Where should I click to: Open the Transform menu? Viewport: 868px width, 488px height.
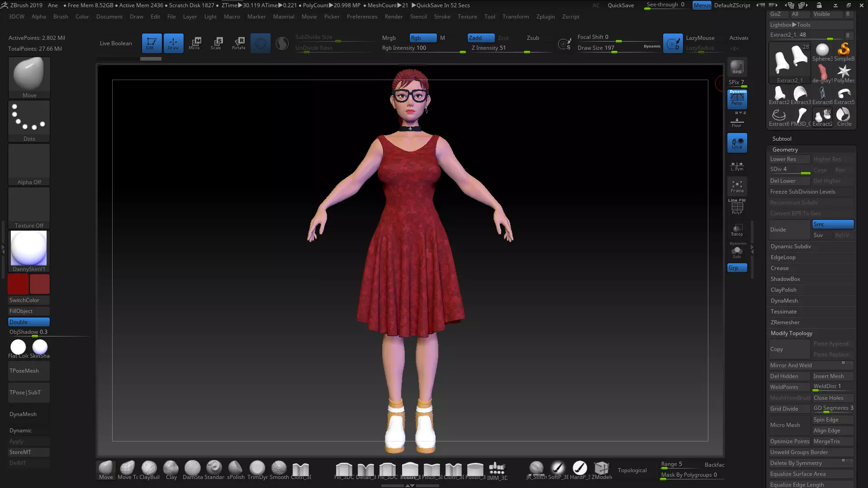(x=516, y=17)
